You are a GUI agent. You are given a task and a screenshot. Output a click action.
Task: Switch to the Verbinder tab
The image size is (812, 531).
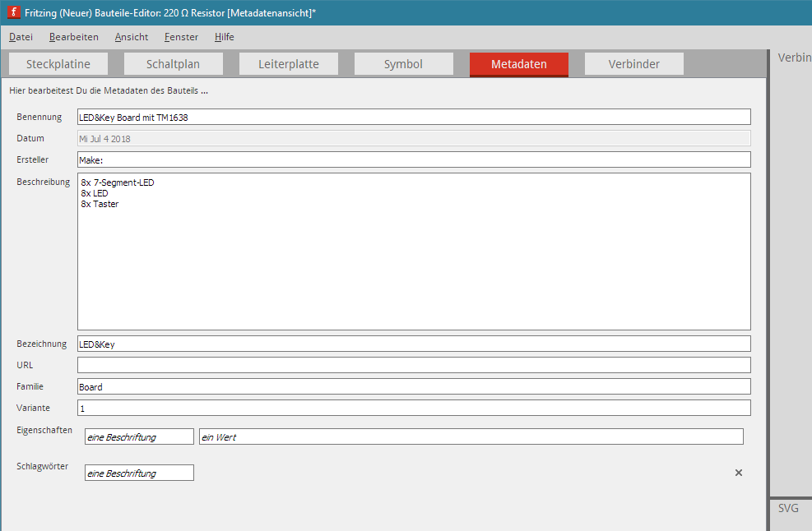coord(633,64)
